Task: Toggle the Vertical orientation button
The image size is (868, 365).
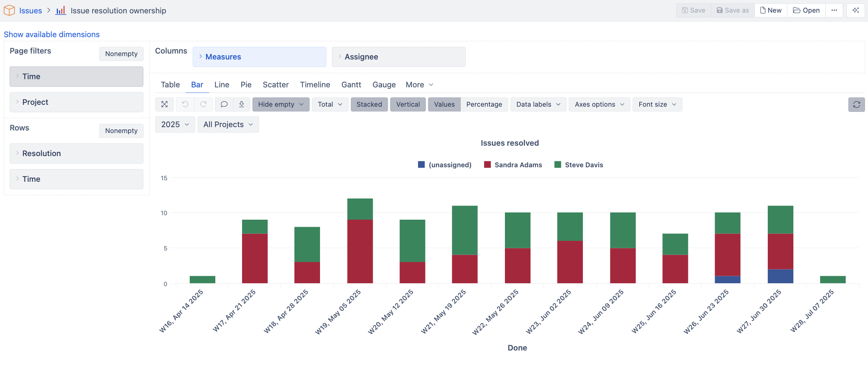Action: click(x=408, y=104)
